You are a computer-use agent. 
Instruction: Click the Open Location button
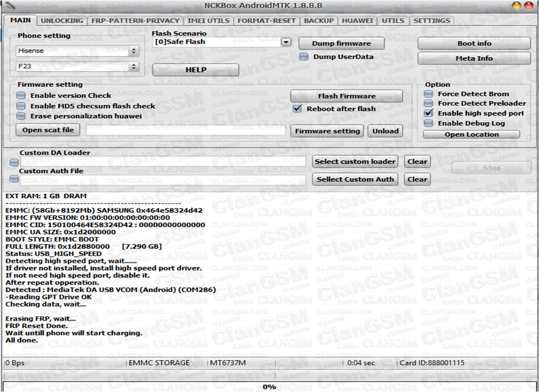coord(471,134)
